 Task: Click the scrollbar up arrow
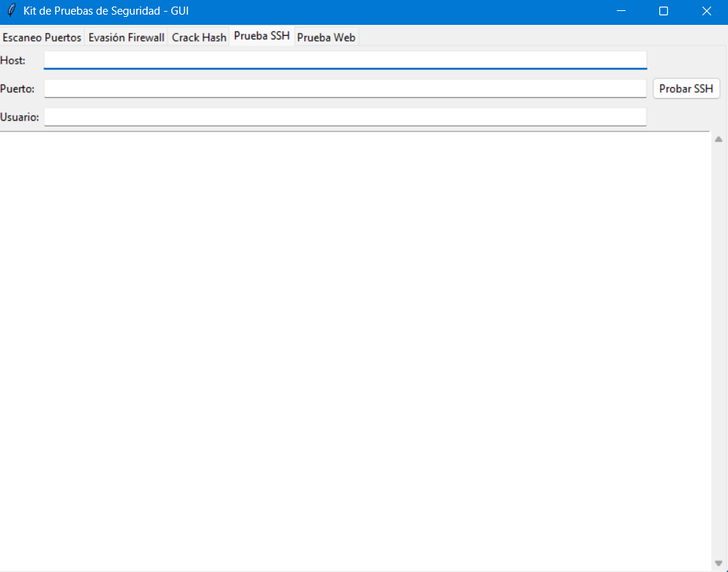pos(718,138)
